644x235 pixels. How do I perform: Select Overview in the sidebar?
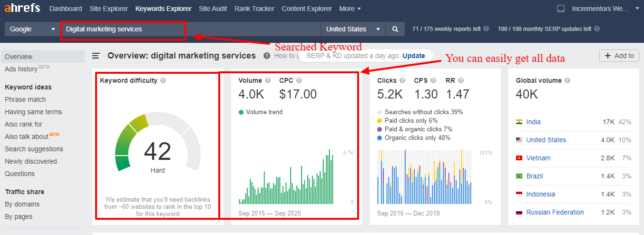pos(43,57)
